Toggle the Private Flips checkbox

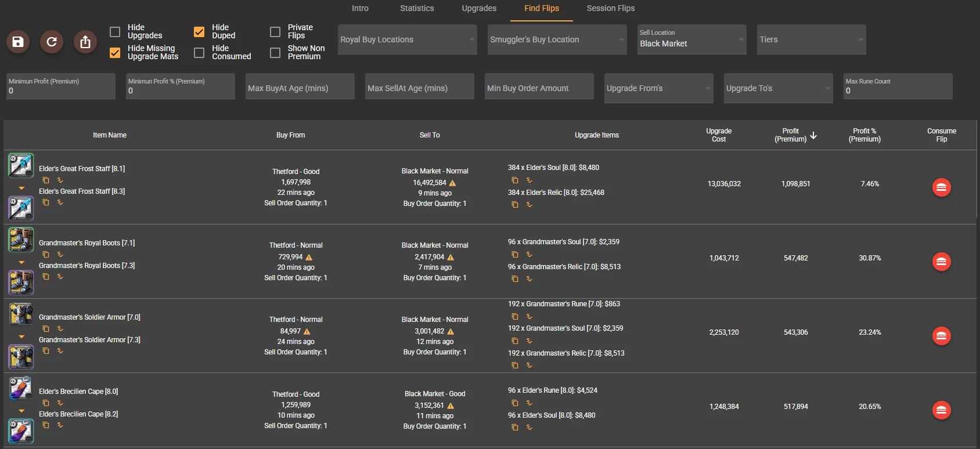point(275,32)
